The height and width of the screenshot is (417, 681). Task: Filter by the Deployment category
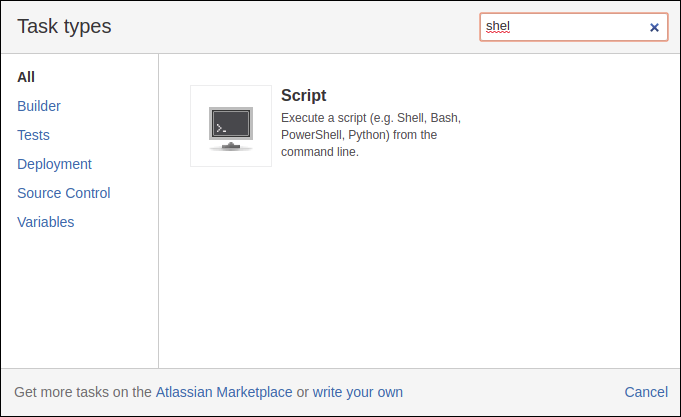54,164
